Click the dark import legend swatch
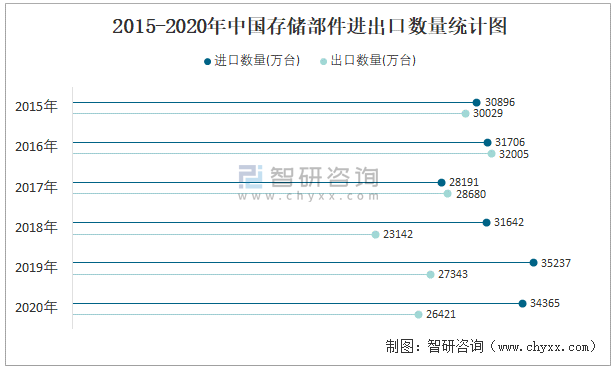Viewport: 616px width, 368px height. click(x=207, y=62)
